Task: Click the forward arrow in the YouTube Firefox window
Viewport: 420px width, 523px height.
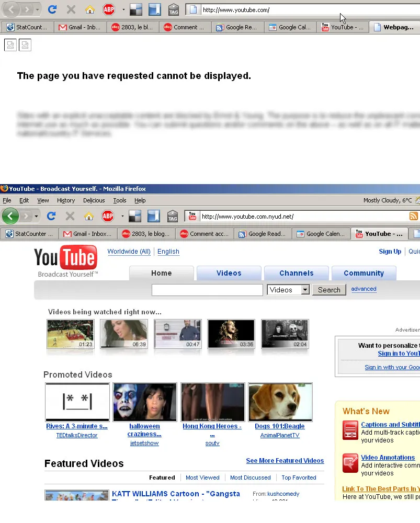Action: coord(26,216)
